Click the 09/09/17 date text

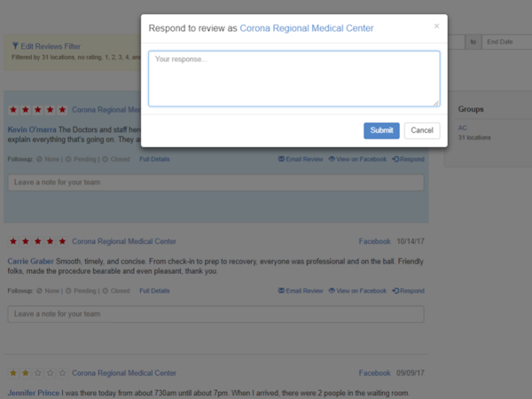click(411, 373)
